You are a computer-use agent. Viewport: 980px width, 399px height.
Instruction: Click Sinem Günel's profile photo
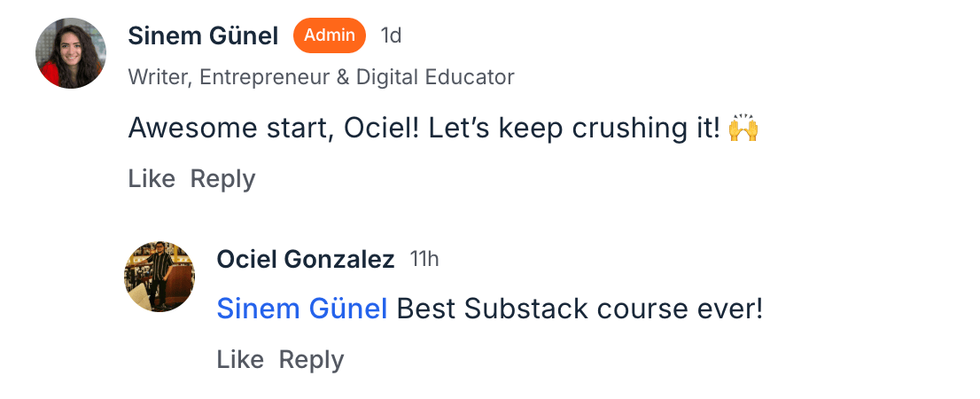(x=71, y=53)
